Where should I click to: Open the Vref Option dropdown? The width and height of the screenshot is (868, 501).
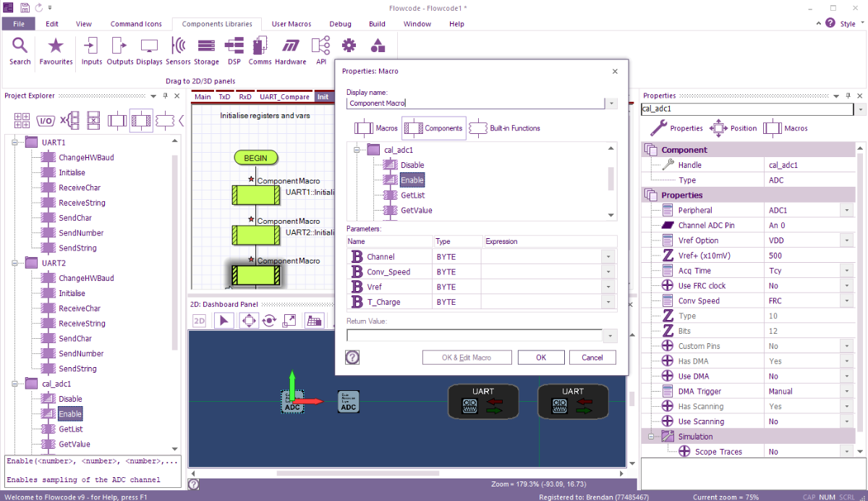tap(846, 240)
